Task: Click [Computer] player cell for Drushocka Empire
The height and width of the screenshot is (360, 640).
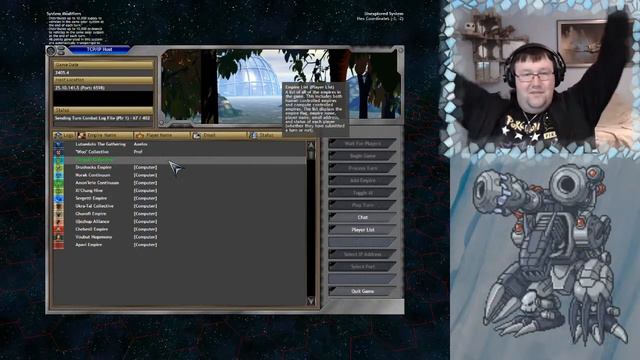Action: 145,167
